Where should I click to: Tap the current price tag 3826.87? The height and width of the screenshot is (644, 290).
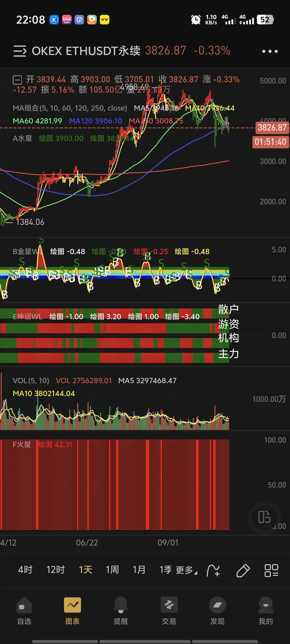point(272,128)
